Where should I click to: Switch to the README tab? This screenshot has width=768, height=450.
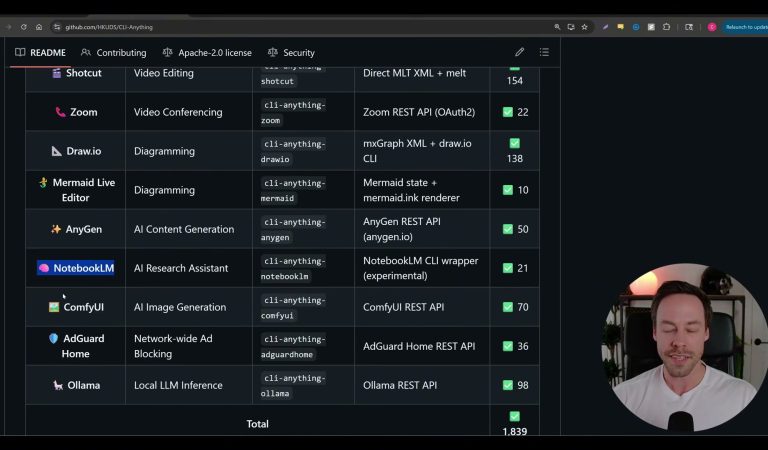coord(41,52)
